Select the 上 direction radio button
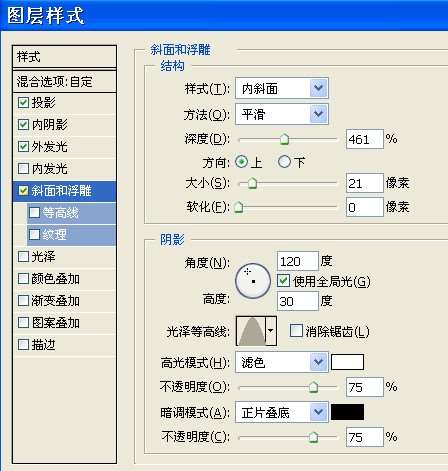The image size is (448, 471). (x=241, y=162)
